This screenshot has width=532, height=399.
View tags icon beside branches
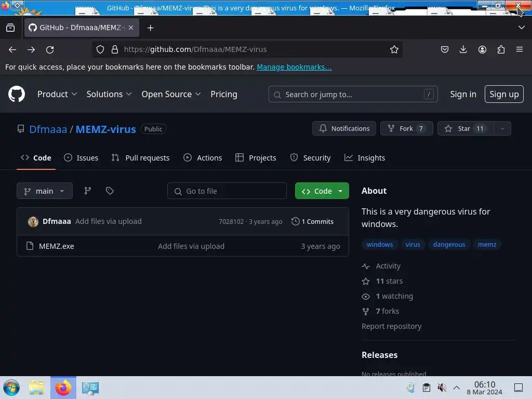pyautogui.click(x=110, y=191)
